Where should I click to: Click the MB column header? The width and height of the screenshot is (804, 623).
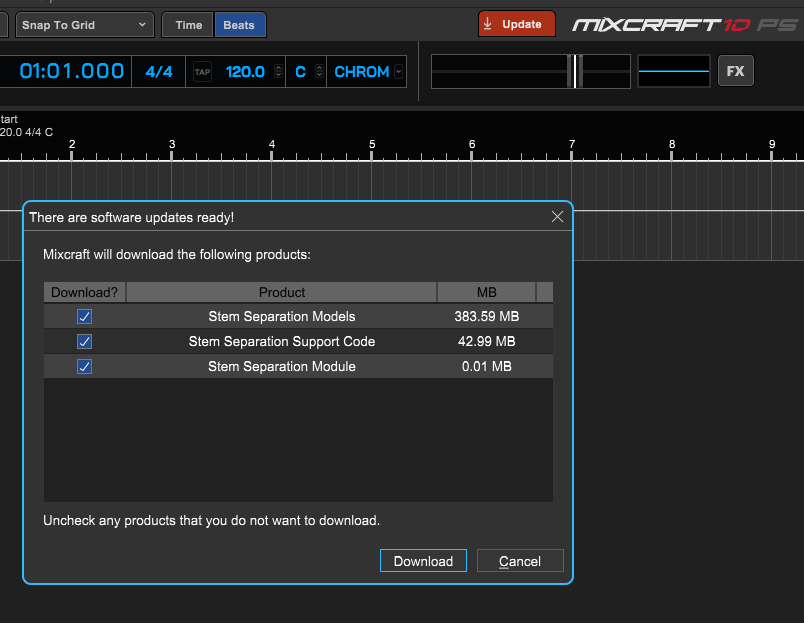(487, 292)
